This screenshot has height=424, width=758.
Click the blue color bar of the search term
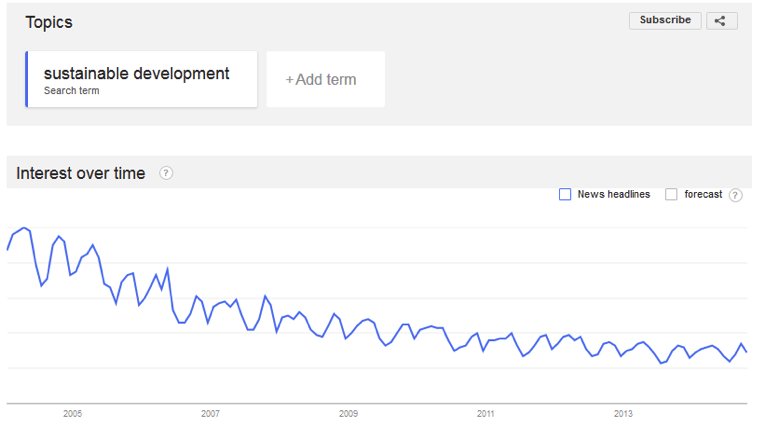(x=28, y=79)
